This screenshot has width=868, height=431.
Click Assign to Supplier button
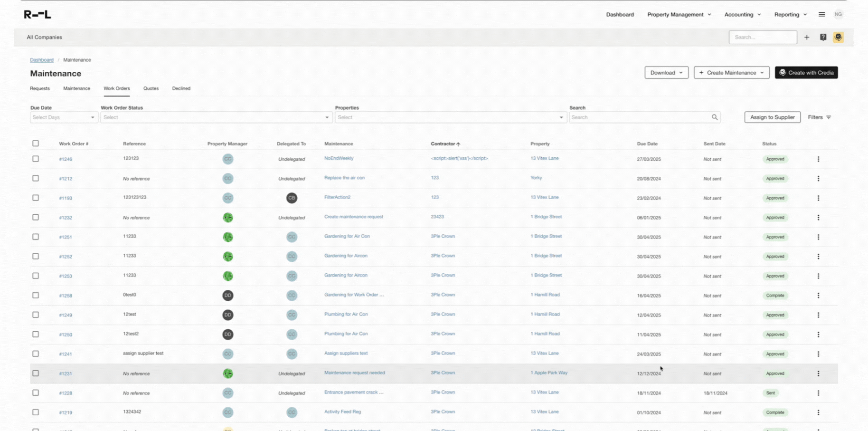click(772, 117)
